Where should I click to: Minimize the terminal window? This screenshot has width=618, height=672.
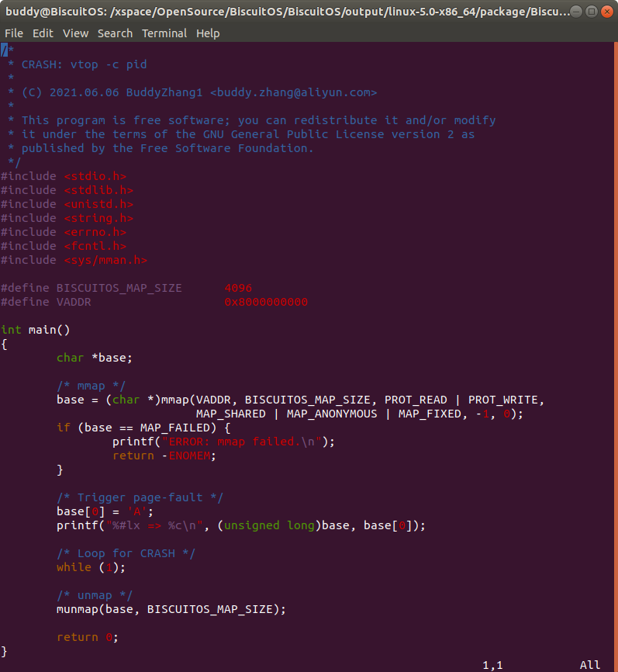pos(575,12)
